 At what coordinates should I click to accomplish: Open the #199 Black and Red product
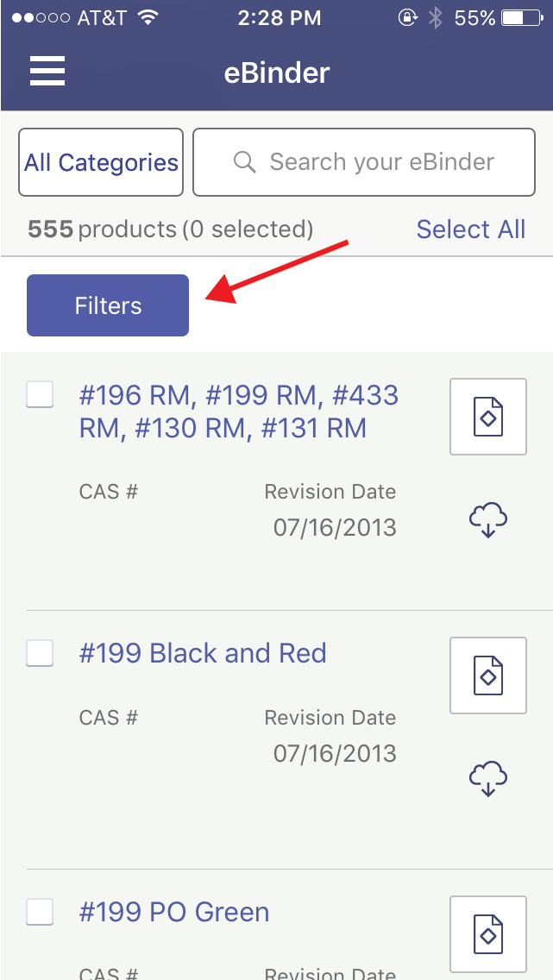[203, 653]
